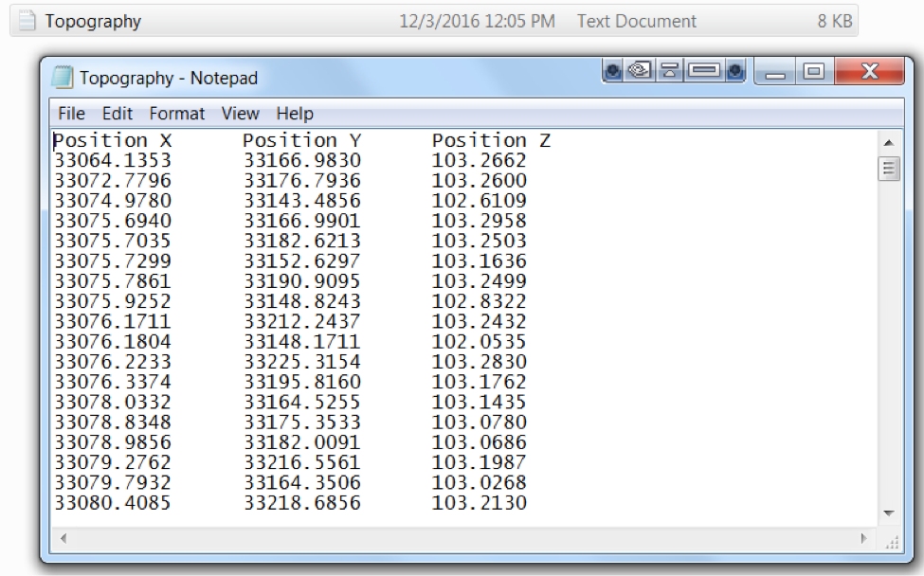
Task: Click the Z value 103.1762
Action: click(x=480, y=382)
